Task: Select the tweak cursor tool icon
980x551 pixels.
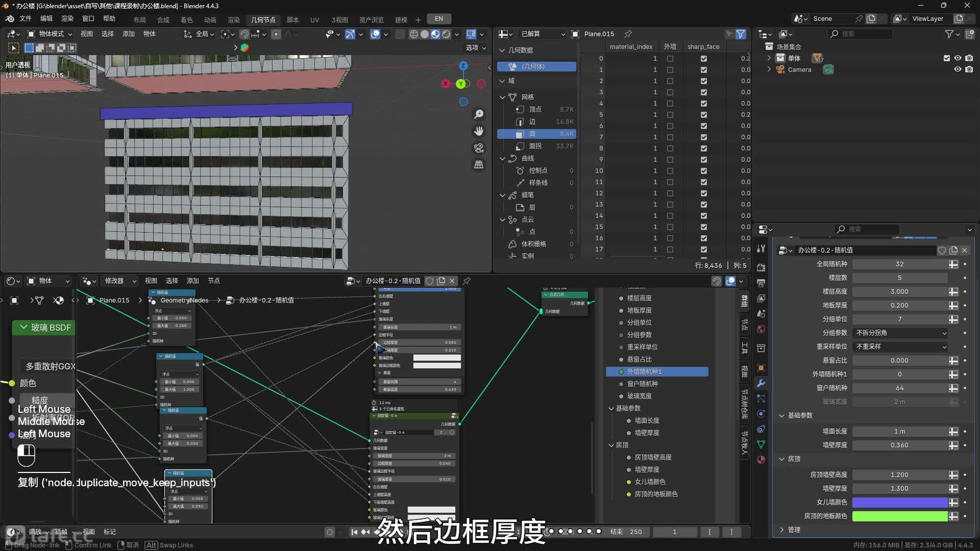Action: 14,48
